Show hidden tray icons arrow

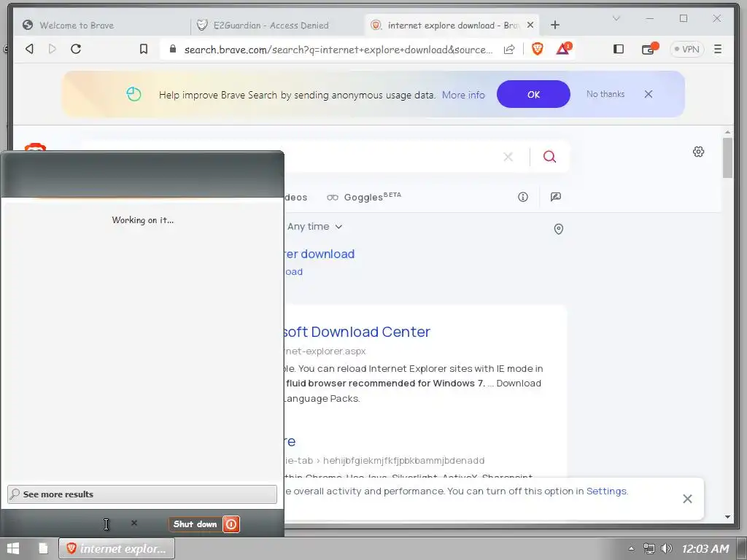[x=631, y=548]
